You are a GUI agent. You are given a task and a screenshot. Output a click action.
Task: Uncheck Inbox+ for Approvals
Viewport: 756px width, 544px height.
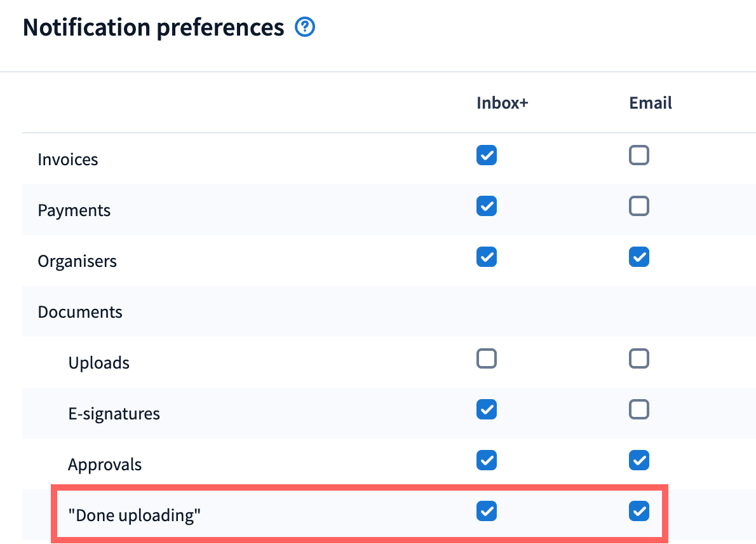(x=487, y=461)
